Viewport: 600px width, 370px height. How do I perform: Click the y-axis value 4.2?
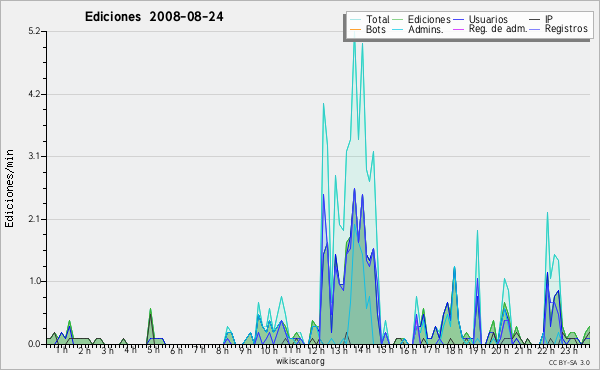point(34,94)
